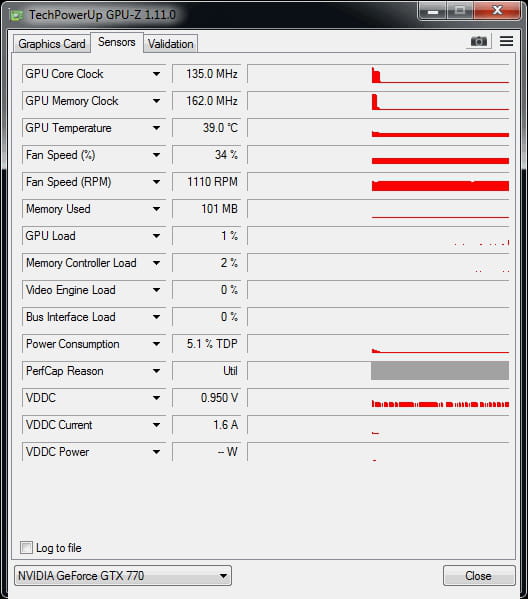
Task: Open the NVIDIA GeForce GTX 770 selector
Action: coord(123,576)
